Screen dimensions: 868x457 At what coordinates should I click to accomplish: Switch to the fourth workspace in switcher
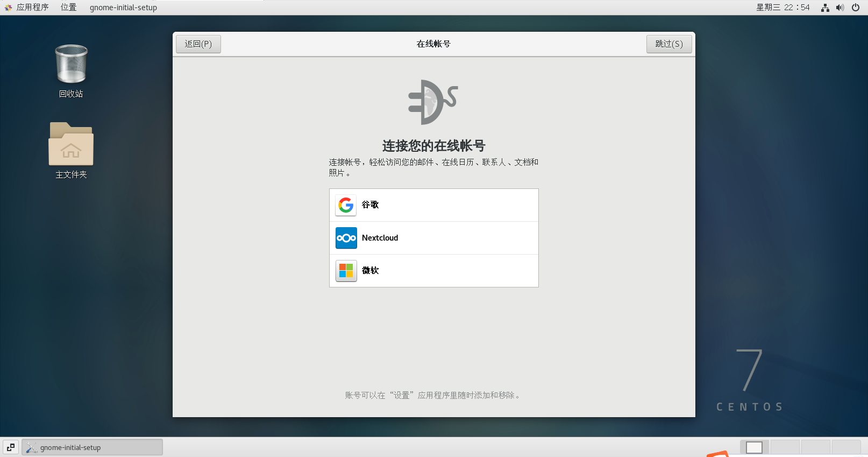click(846, 447)
